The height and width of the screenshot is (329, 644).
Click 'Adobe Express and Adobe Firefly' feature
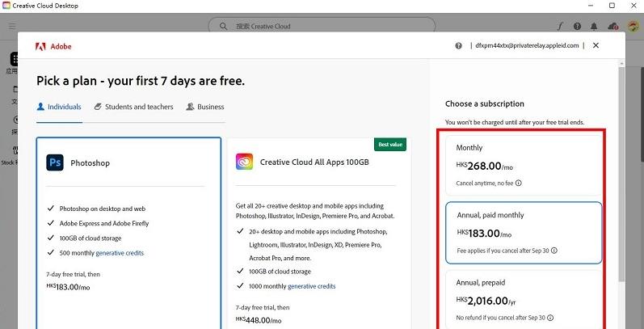[x=104, y=223]
